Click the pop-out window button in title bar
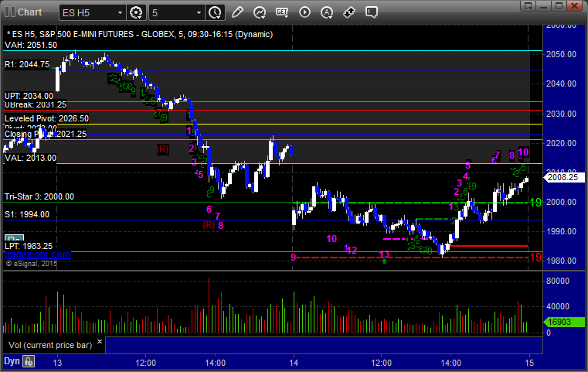 (x=529, y=5)
